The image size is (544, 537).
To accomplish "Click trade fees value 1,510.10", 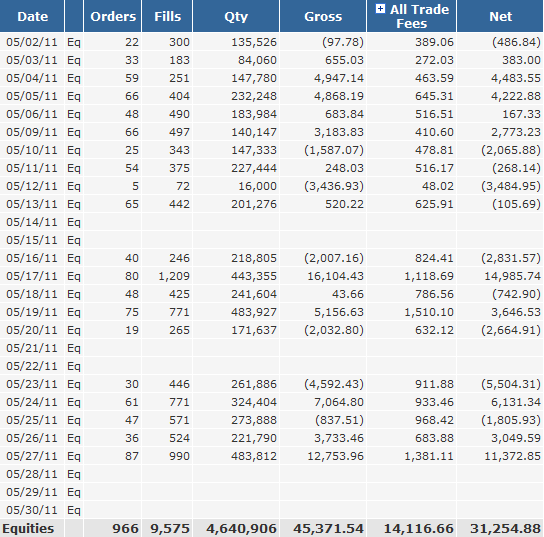I will tap(429, 312).
